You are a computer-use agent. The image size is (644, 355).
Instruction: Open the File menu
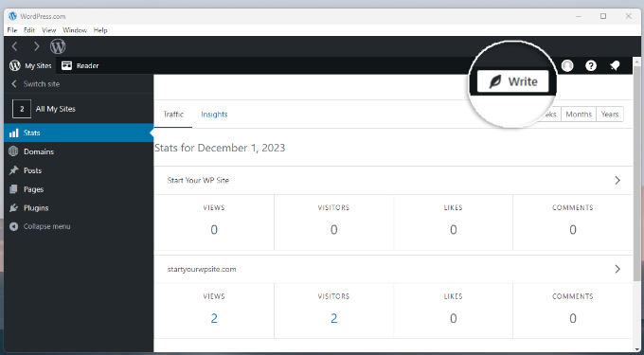tap(12, 30)
